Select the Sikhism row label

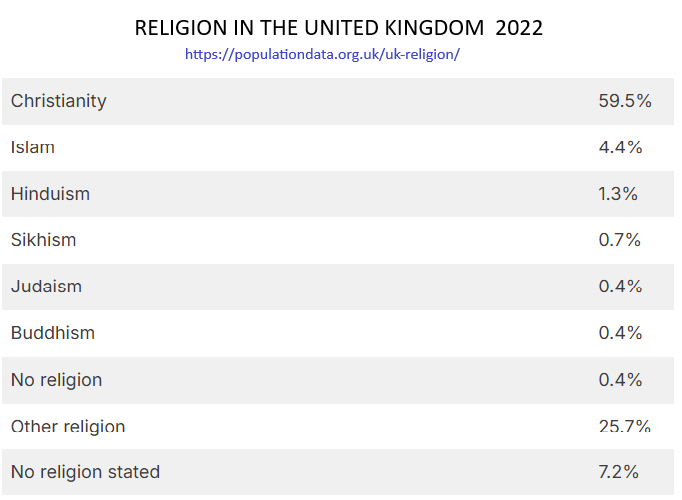tap(43, 240)
